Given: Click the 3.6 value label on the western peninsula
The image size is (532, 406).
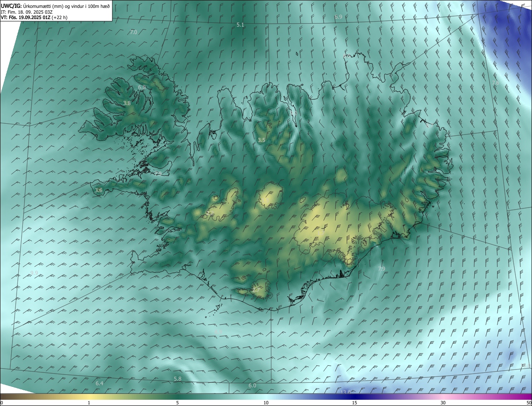Looking at the screenshot, I should (99, 191).
